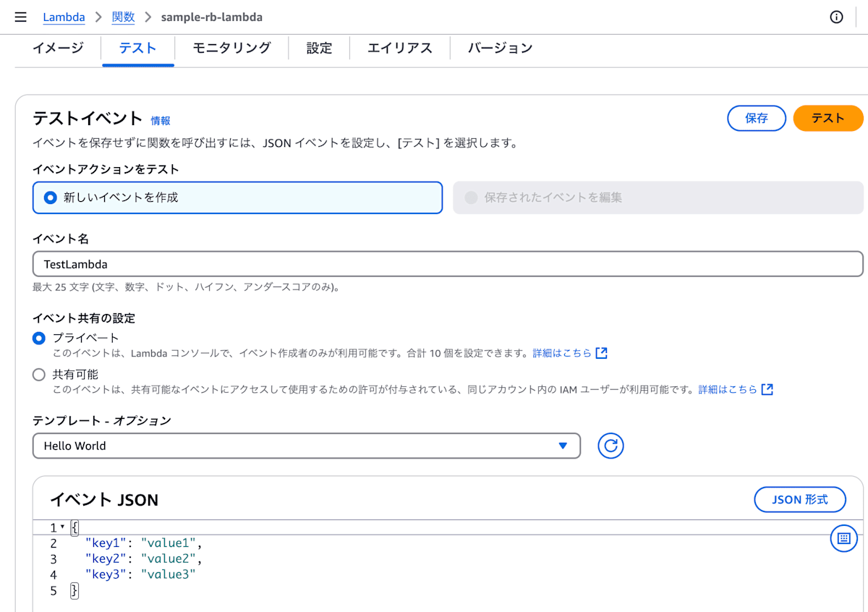Click the closing brace on line 5
This screenshot has height=612, width=868.
(x=74, y=591)
